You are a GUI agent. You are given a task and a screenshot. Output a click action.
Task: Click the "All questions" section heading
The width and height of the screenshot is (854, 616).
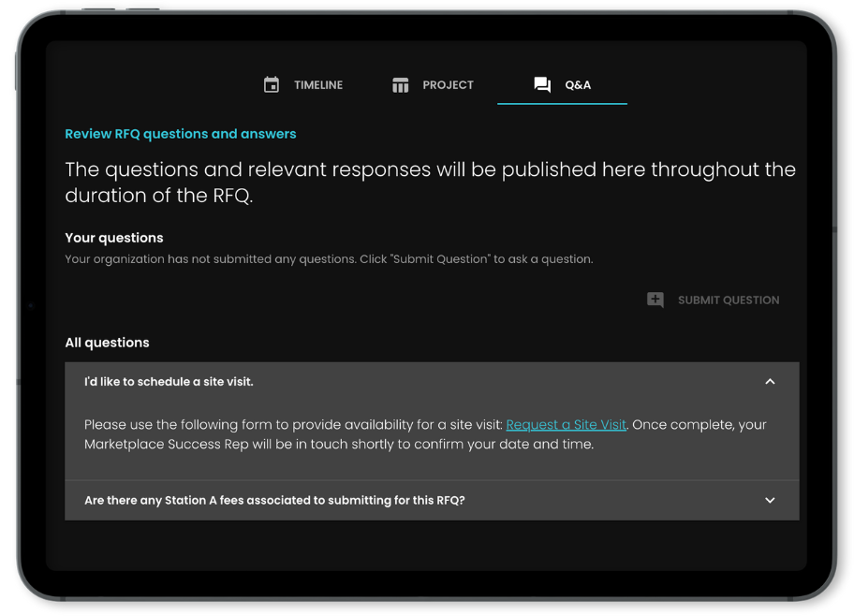(107, 343)
